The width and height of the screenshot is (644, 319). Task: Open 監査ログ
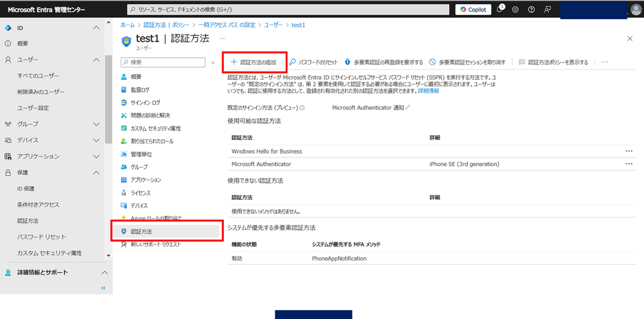(x=140, y=90)
